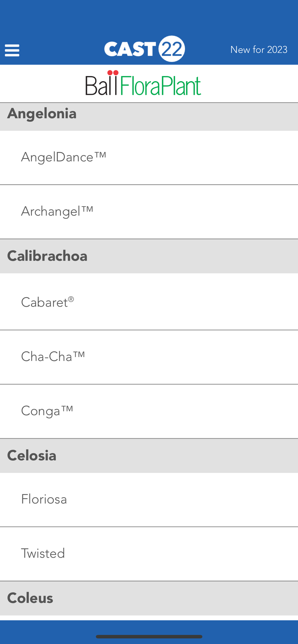This screenshot has height=644, width=298.
Task: Tap the home indicator bar
Action: (x=149, y=637)
